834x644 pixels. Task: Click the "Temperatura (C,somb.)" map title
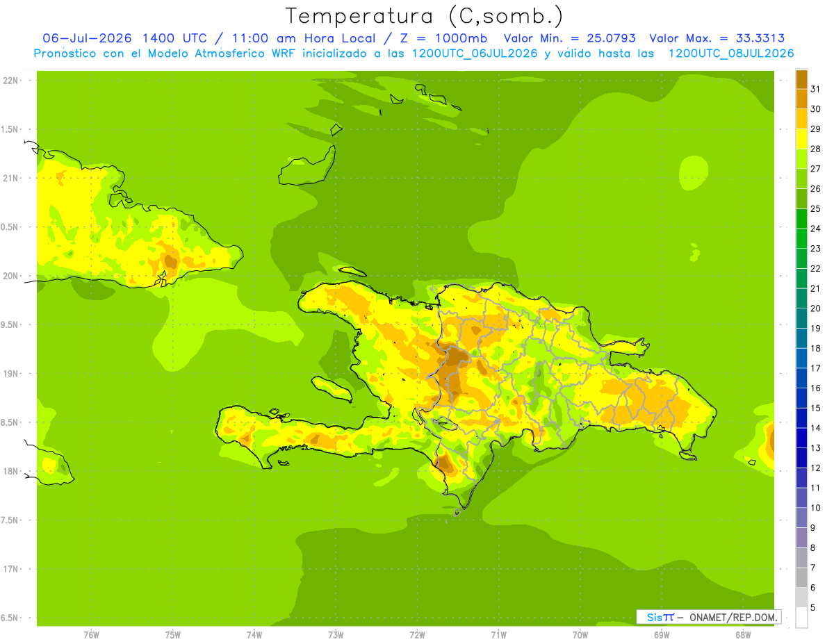tap(425, 16)
